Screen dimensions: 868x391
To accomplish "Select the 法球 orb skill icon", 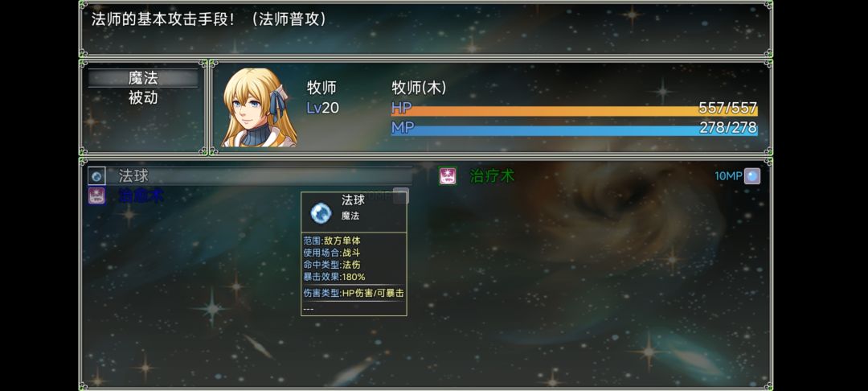I will click(97, 176).
